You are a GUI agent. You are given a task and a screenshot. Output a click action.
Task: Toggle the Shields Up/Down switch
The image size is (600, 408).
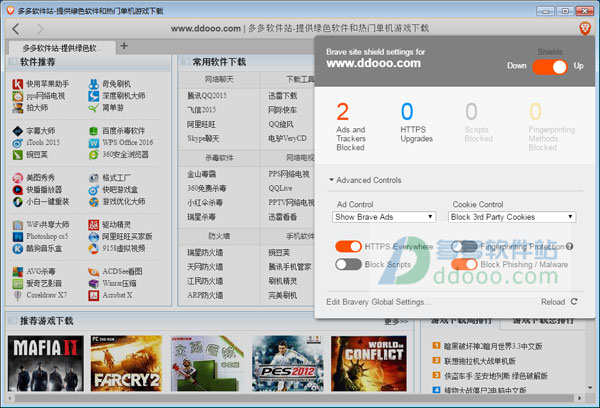click(549, 67)
